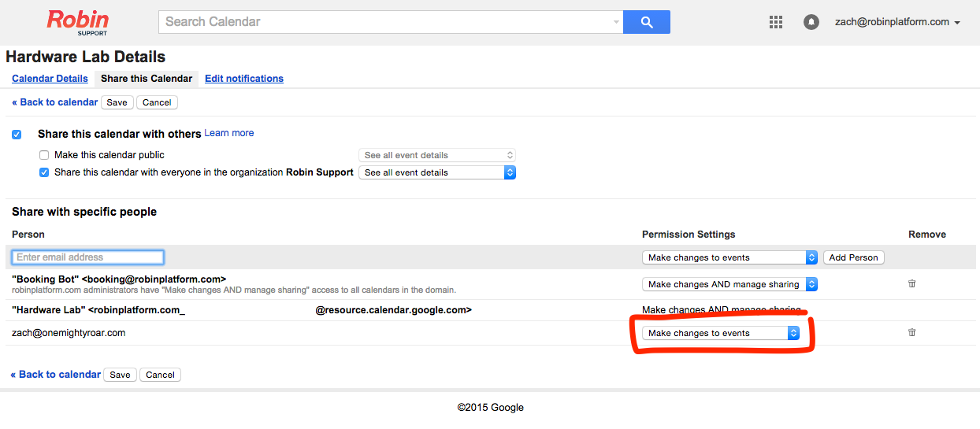Screen dimensions: 980x429
Task: Click the top Save button
Action: pyautogui.click(x=117, y=102)
